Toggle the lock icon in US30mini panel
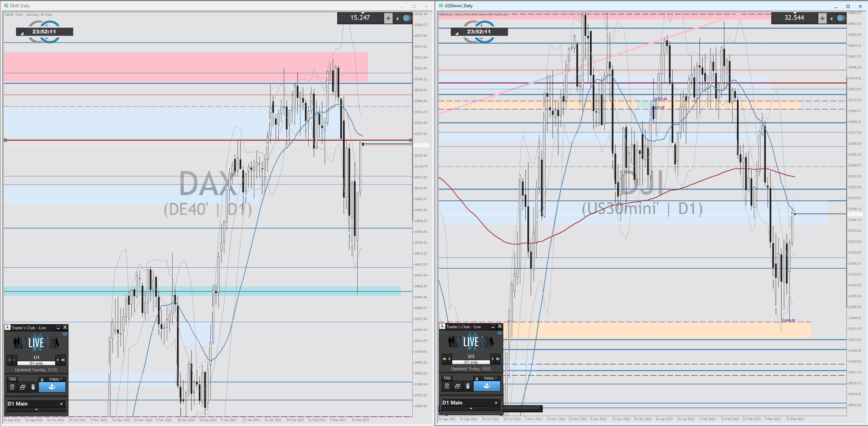 coord(477,378)
